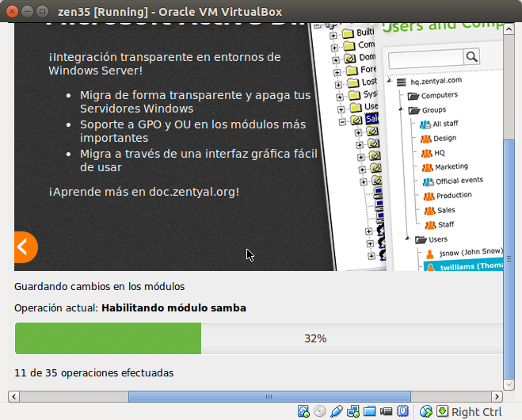Select the Sales group entry
The image size is (522, 420).
tap(446, 210)
